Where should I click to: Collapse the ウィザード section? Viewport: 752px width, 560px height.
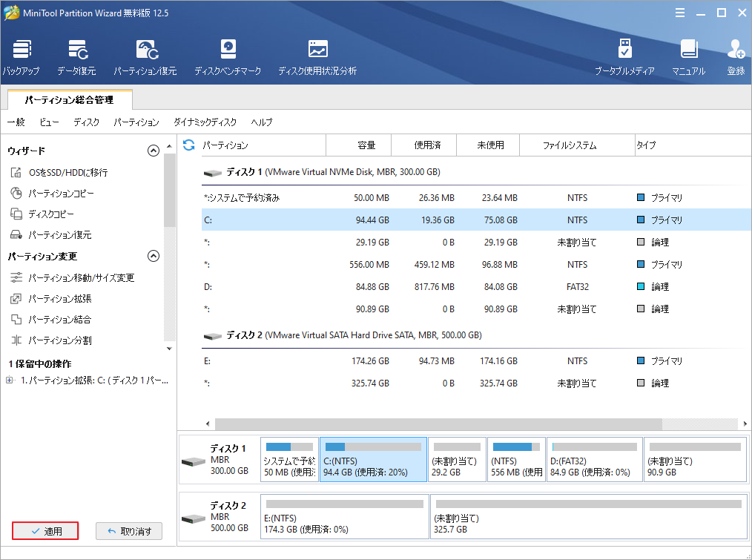pos(154,150)
